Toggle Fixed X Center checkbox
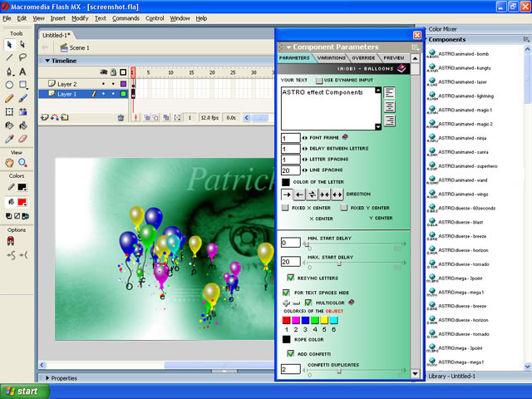The height and width of the screenshot is (399, 532). tap(285, 208)
